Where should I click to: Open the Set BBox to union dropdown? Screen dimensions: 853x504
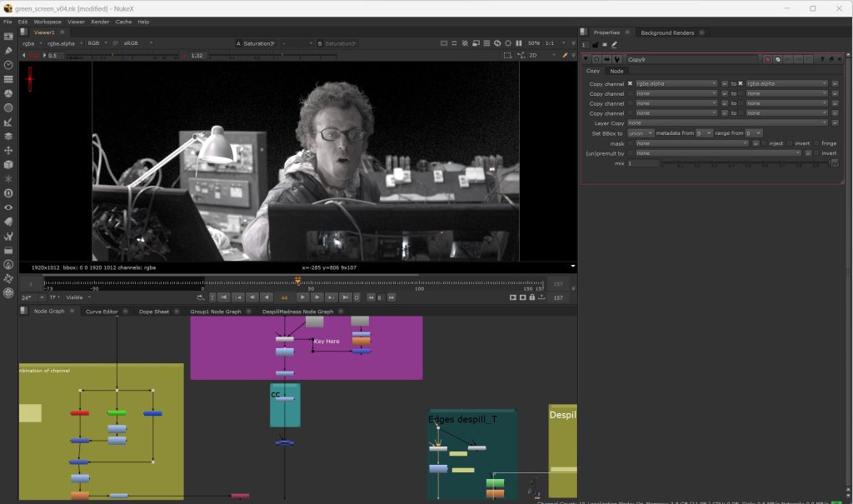tap(641, 133)
